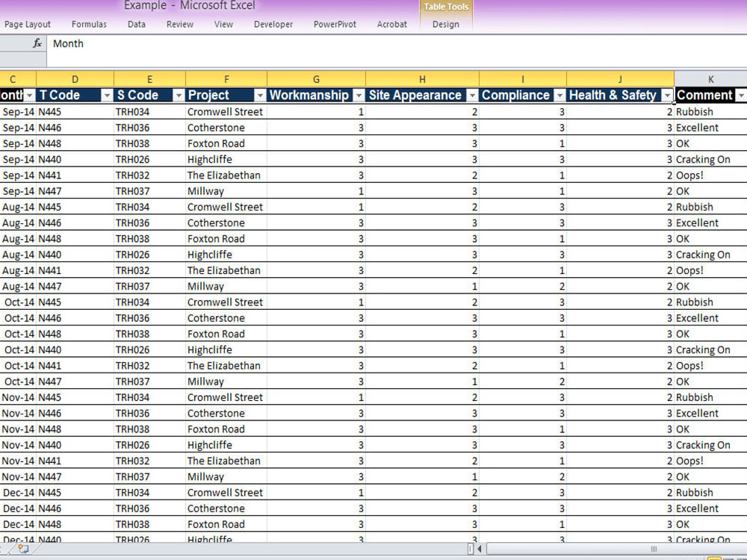Click the Site Appearance header cell
The width and height of the screenshot is (747, 560).
tap(422, 96)
